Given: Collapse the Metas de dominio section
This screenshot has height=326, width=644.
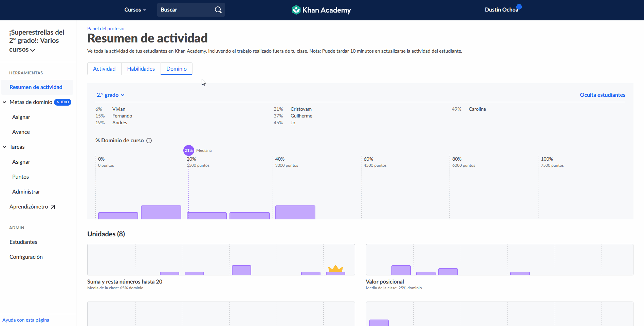Looking at the screenshot, I should click(4, 102).
